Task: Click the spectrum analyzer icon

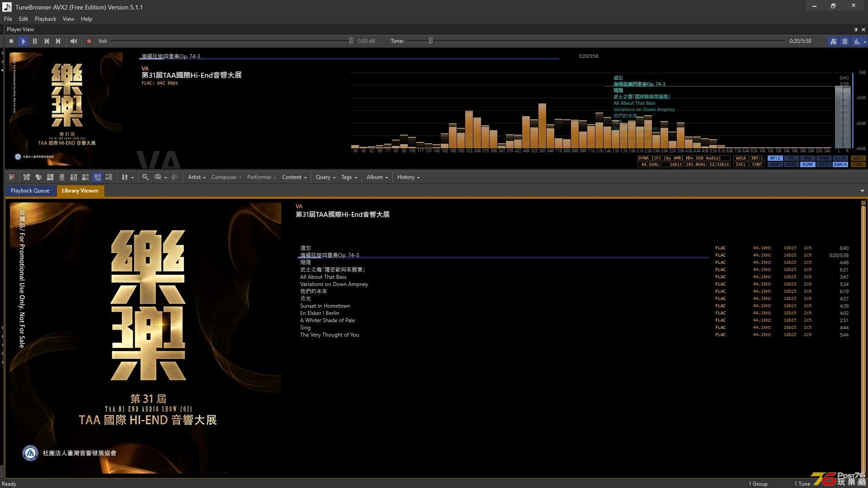Action: point(857,42)
